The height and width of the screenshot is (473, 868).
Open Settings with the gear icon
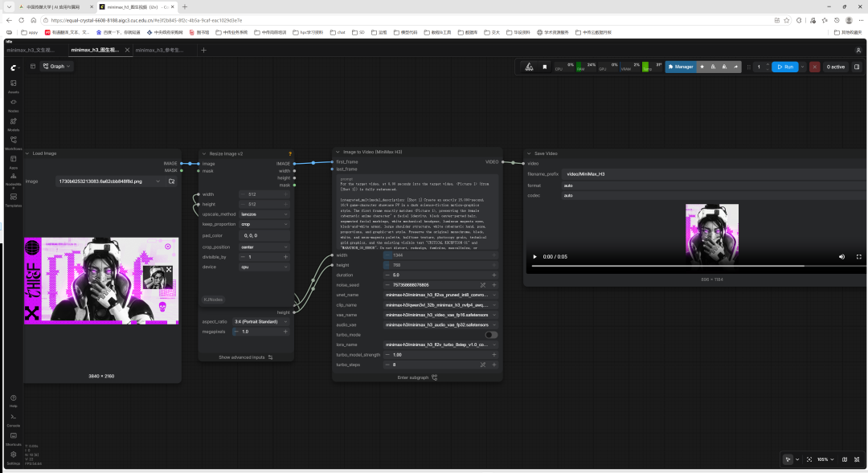click(x=14, y=457)
